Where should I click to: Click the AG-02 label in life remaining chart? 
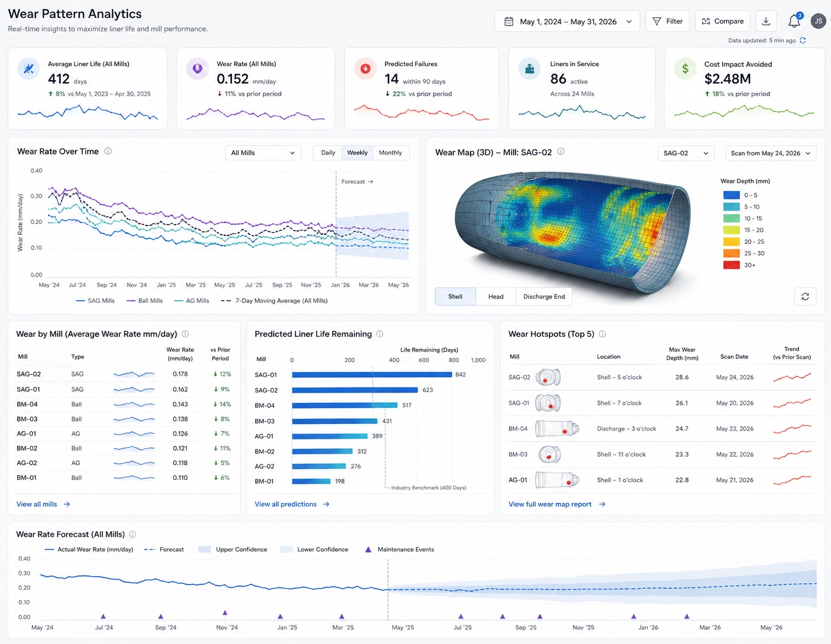[x=264, y=466]
